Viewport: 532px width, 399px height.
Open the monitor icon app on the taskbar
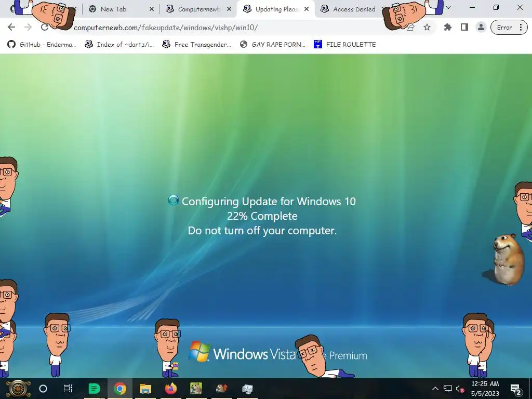247,389
